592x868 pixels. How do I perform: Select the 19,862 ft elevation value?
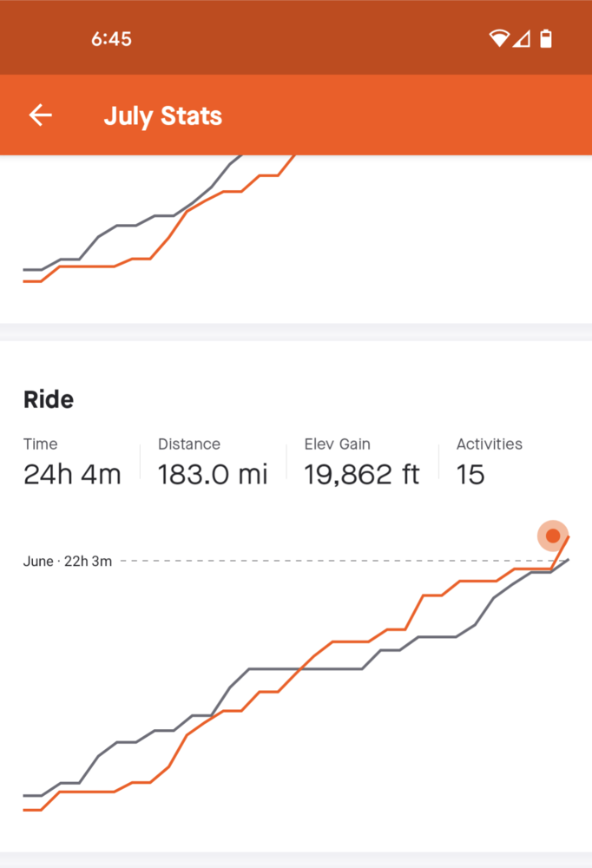[362, 474]
